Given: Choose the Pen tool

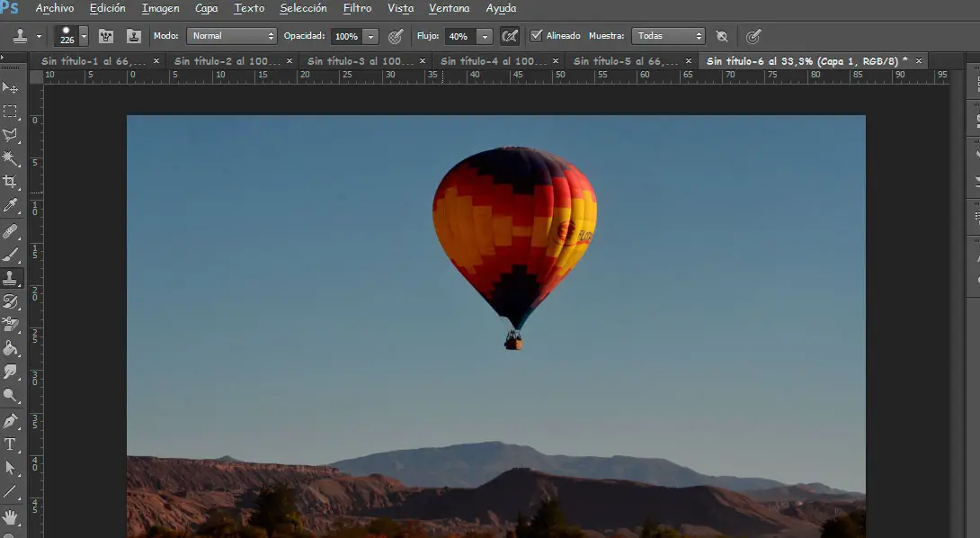Looking at the screenshot, I should pyautogui.click(x=11, y=421).
